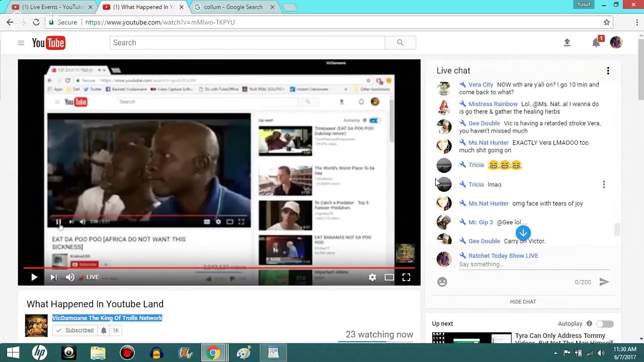Open a new browser tab
Image resolution: width=644 pixels, height=362 pixels.
tap(290, 8)
